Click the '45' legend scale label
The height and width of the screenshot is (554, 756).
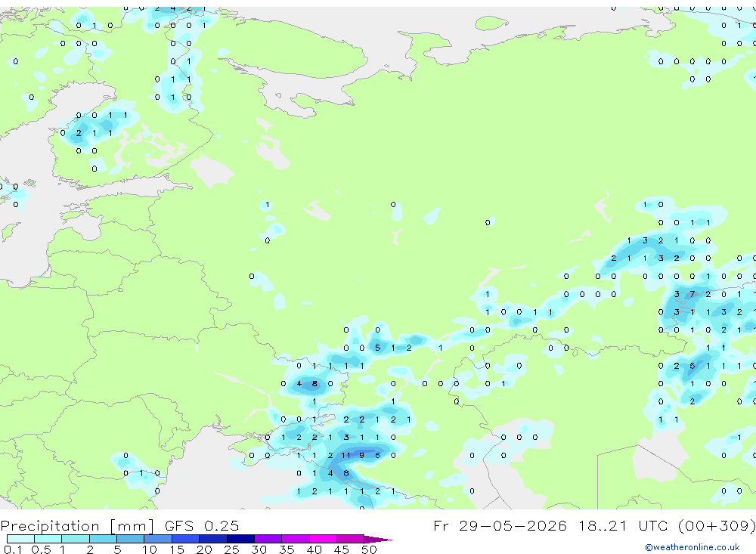[342, 549]
